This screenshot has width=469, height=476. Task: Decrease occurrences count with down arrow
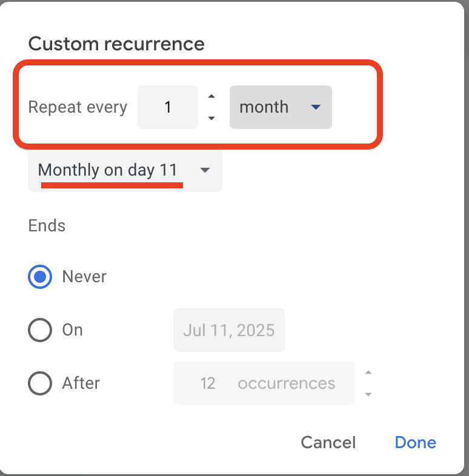coord(368,394)
